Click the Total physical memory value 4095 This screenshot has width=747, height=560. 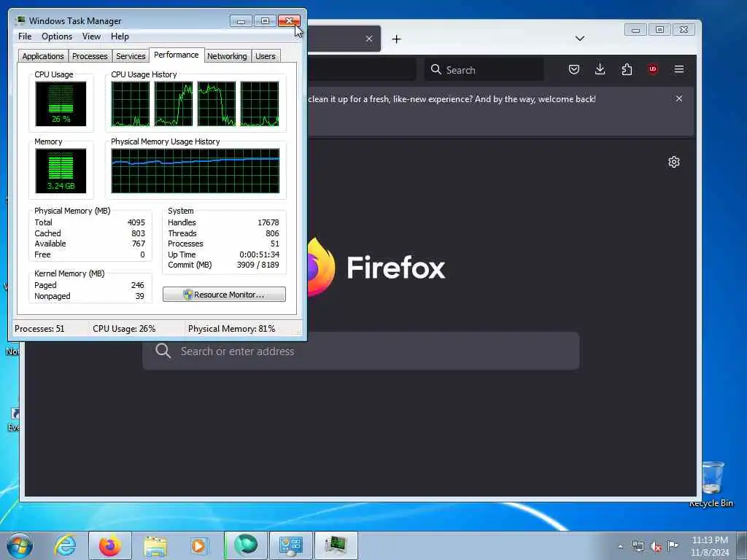(136, 222)
